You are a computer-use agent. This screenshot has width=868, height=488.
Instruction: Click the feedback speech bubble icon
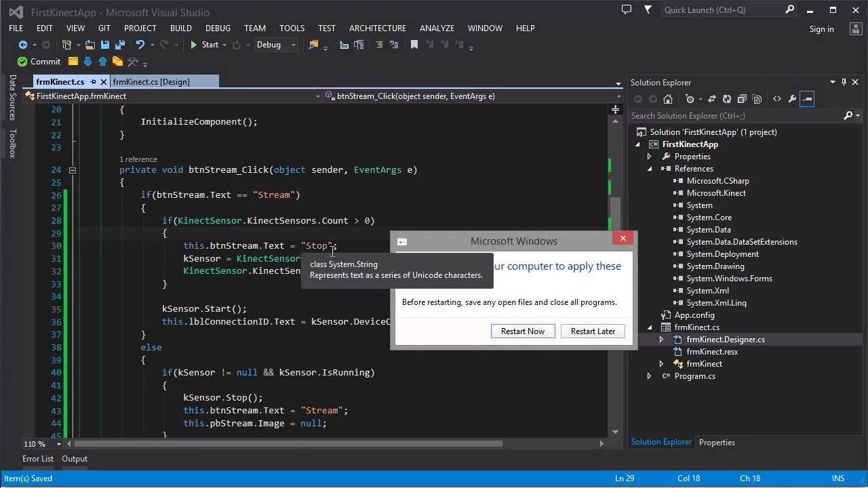(627, 9)
